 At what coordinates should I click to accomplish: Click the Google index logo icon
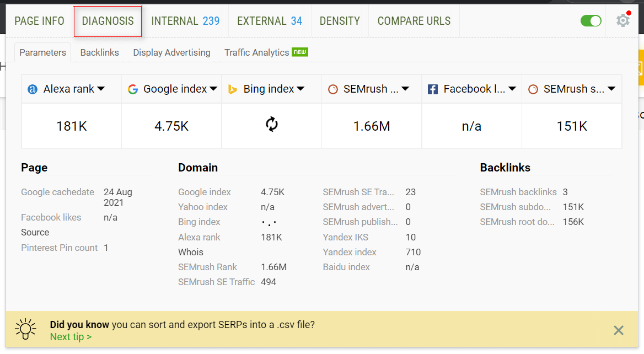tap(132, 89)
